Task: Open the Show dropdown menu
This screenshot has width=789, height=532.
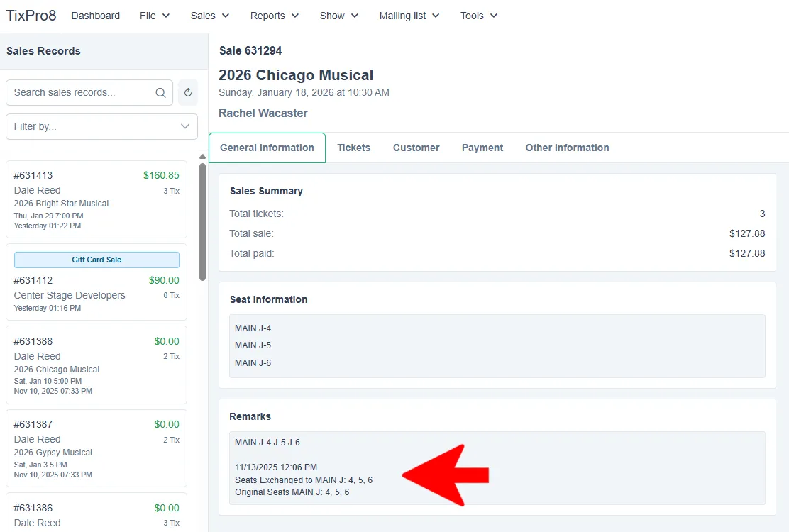Action: tap(339, 16)
